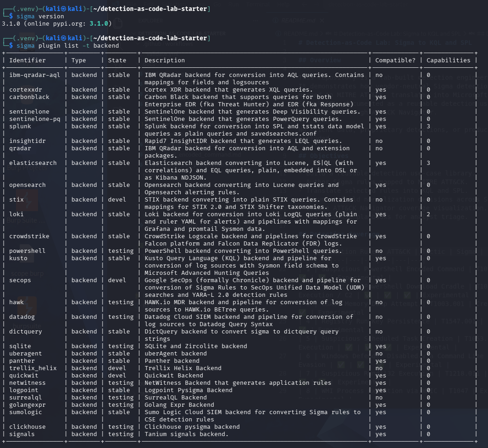Click the 'Logpoint Pysigma Backend' description

(188, 390)
